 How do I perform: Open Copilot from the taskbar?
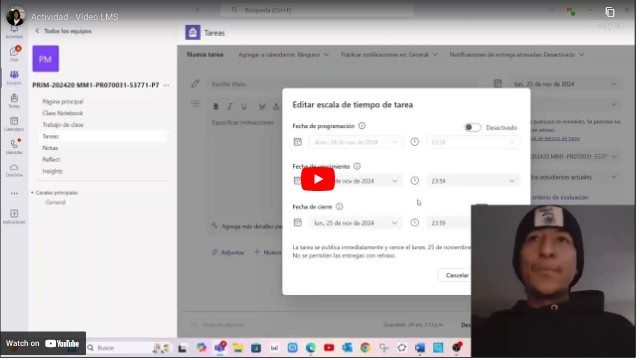click(x=201, y=348)
